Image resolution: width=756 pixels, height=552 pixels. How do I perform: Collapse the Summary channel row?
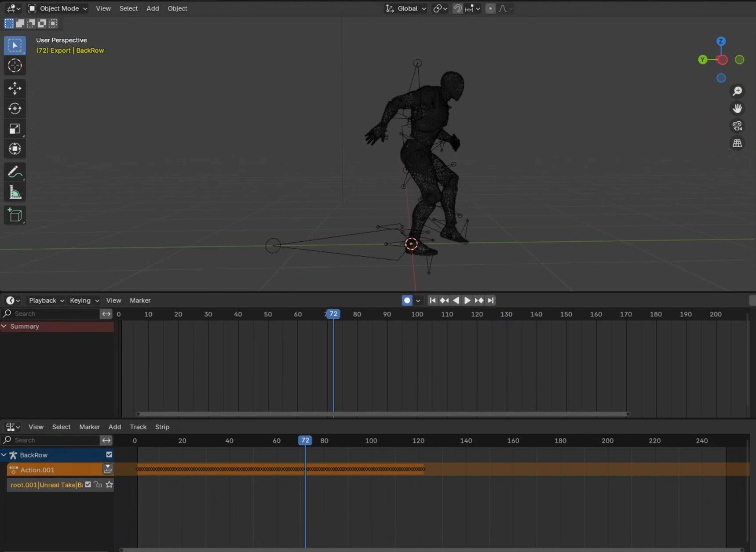pos(4,326)
